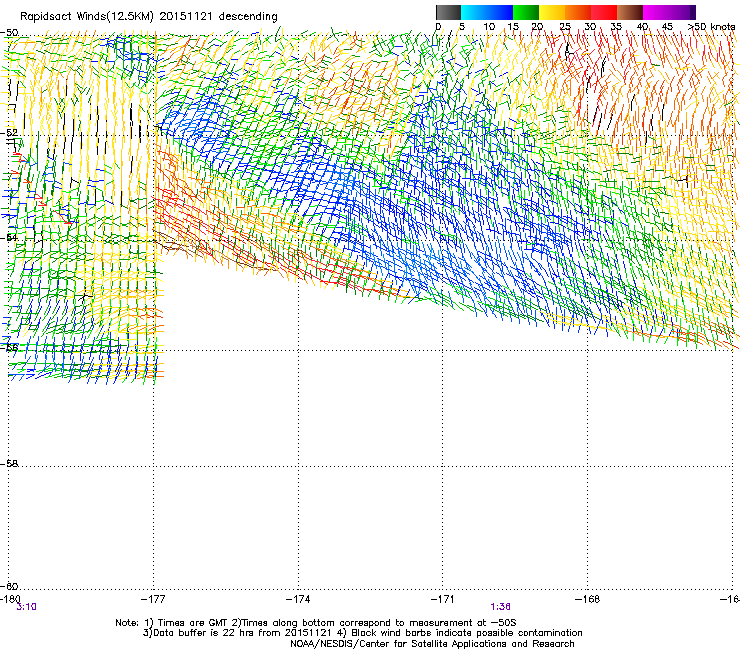Click the purple '1:38' time label

pos(500,607)
